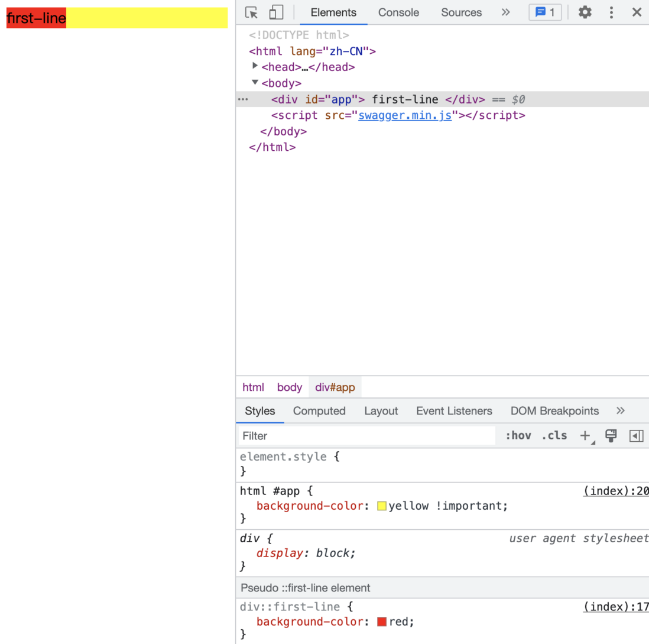This screenshot has width=649, height=644.
Task: Open the actions ellipsis beside div#app row
Action: pyautogui.click(x=243, y=99)
